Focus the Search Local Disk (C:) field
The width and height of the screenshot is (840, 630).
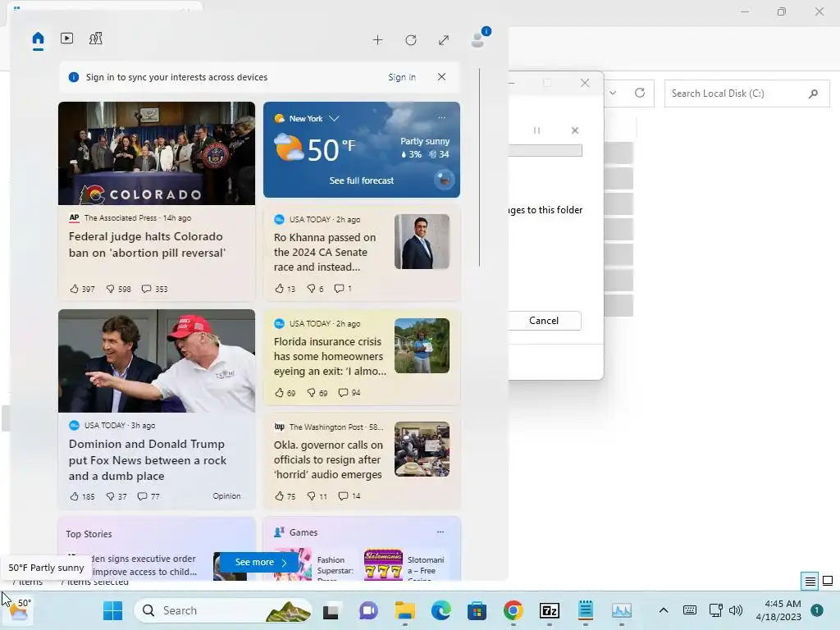pyautogui.click(x=746, y=94)
